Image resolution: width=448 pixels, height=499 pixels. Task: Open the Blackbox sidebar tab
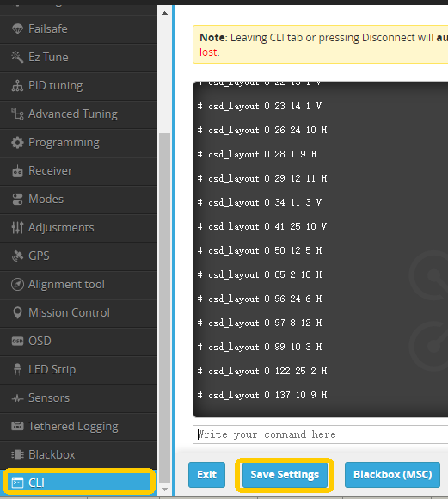click(x=78, y=455)
